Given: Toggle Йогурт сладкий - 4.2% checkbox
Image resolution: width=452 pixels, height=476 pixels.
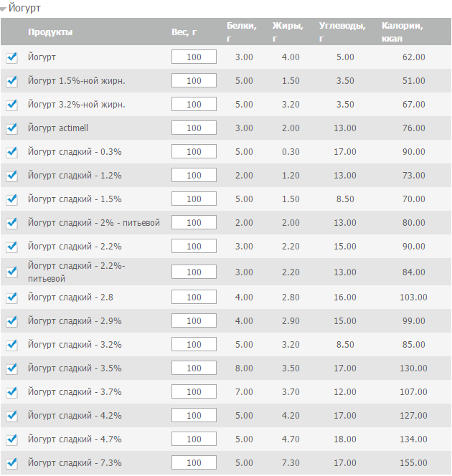Looking at the screenshot, I should 11,416.
